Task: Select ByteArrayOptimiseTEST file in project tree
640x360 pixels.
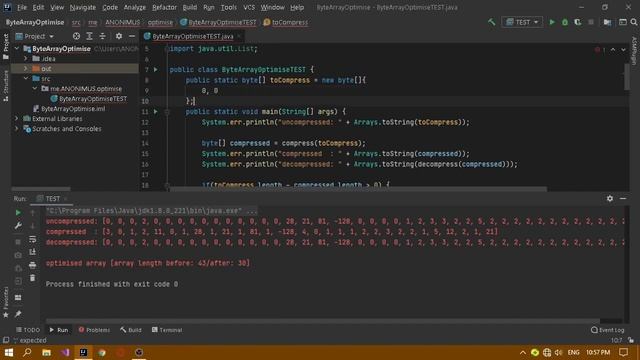Action: 93,99
